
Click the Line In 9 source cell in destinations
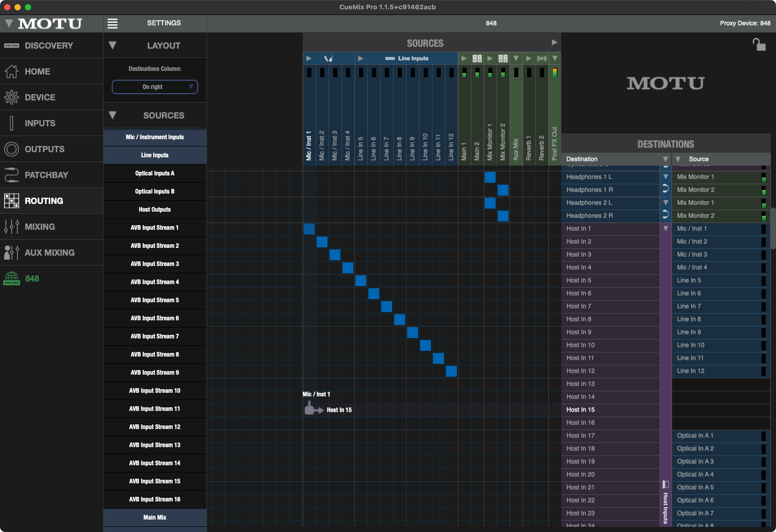point(721,332)
